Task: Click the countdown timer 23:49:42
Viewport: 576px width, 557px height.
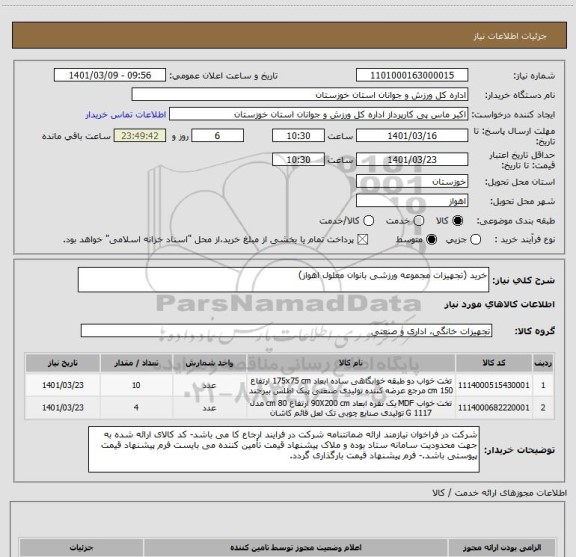Action: tap(140, 136)
